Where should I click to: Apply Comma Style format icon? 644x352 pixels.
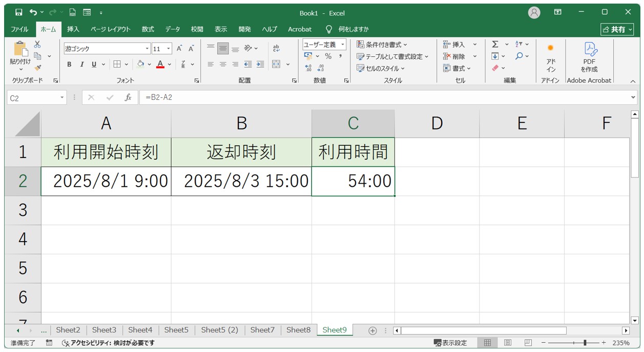340,56
